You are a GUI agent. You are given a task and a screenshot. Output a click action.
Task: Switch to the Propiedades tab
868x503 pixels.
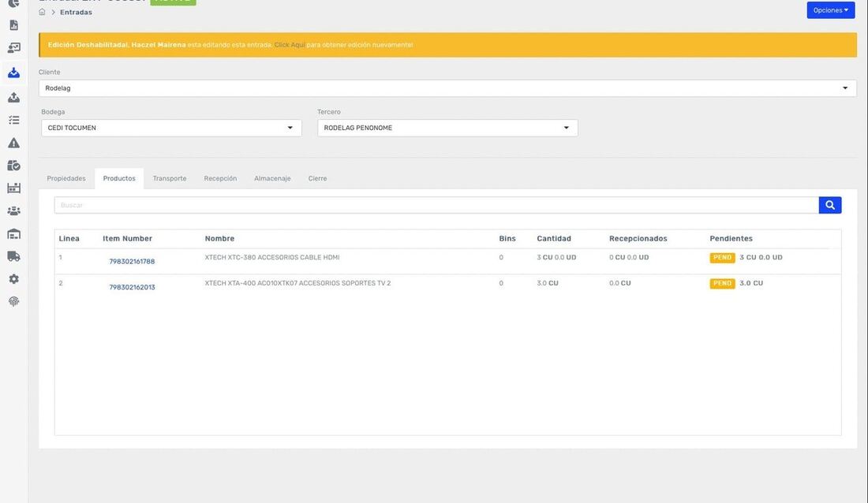(66, 179)
